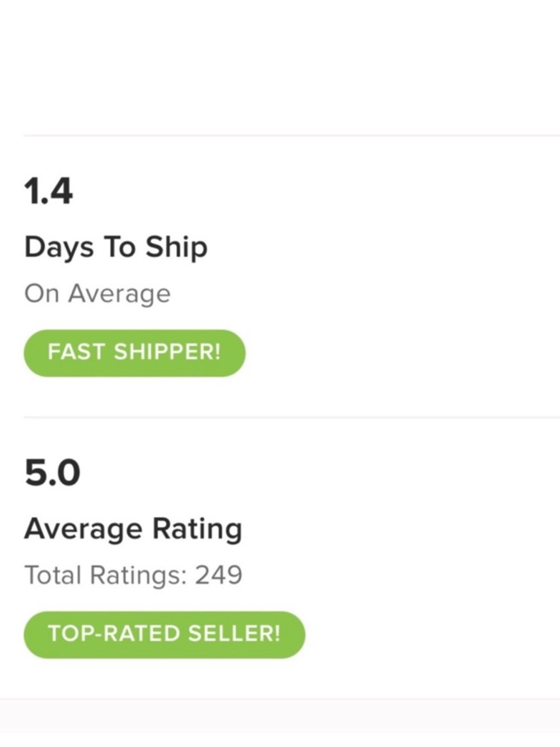The height and width of the screenshot is (747, 560).
Task: Open the Total Ratings: 249 line
Action: pyautogui.click(x=133, y=576)
